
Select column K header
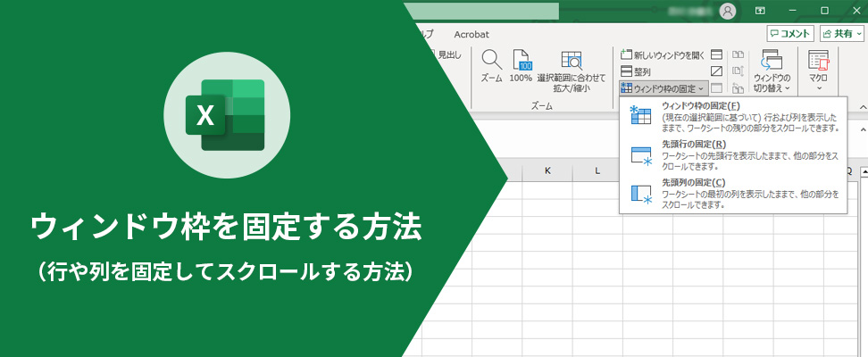[x=547, y=171]
